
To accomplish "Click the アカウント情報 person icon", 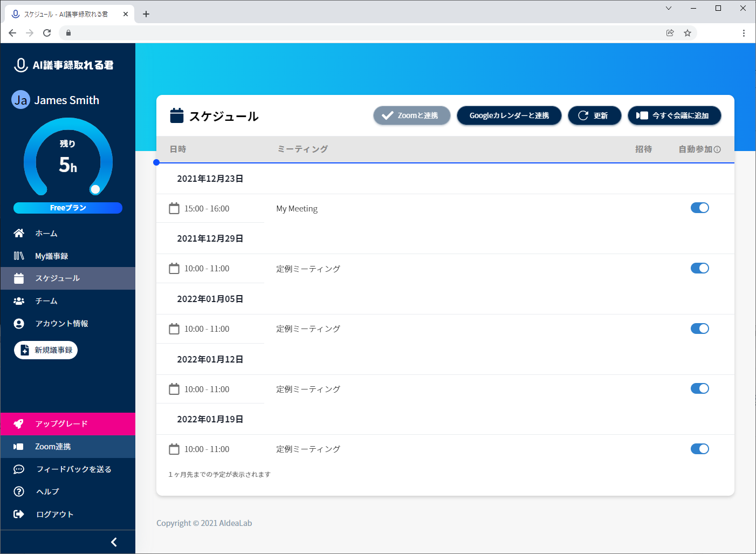I will [19, 323].
